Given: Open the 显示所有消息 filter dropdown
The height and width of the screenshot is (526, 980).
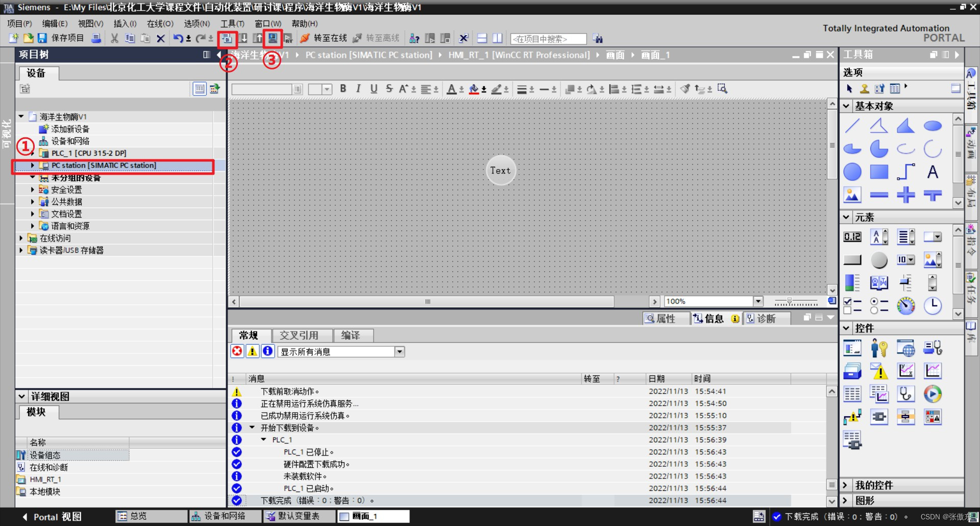Looking at the screenshot, I should (400, 352).
